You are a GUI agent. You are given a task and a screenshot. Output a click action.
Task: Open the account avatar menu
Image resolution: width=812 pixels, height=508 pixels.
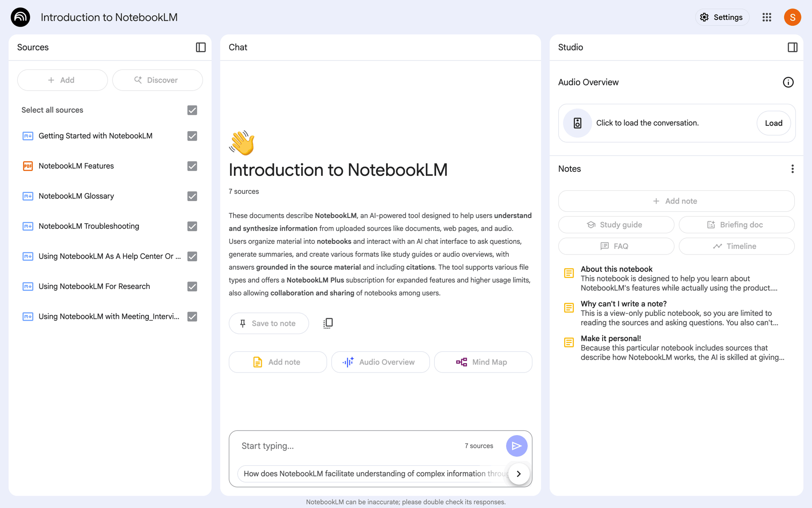793,17
